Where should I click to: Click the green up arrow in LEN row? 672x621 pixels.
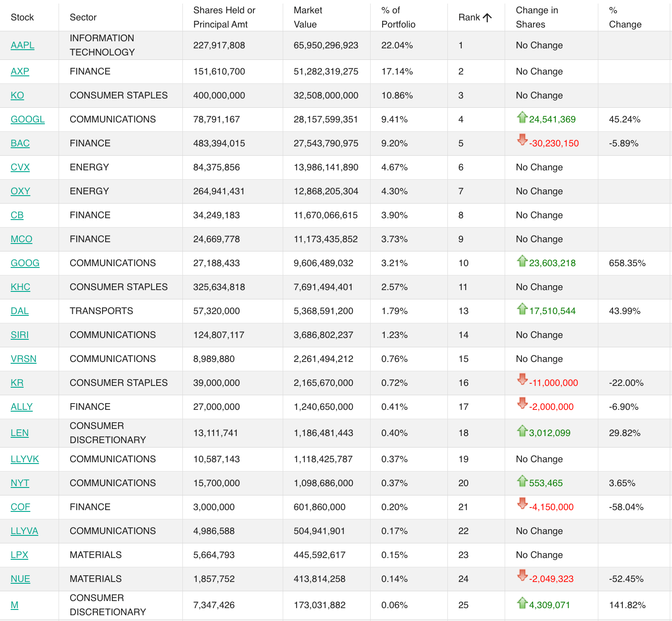(522, 431)
